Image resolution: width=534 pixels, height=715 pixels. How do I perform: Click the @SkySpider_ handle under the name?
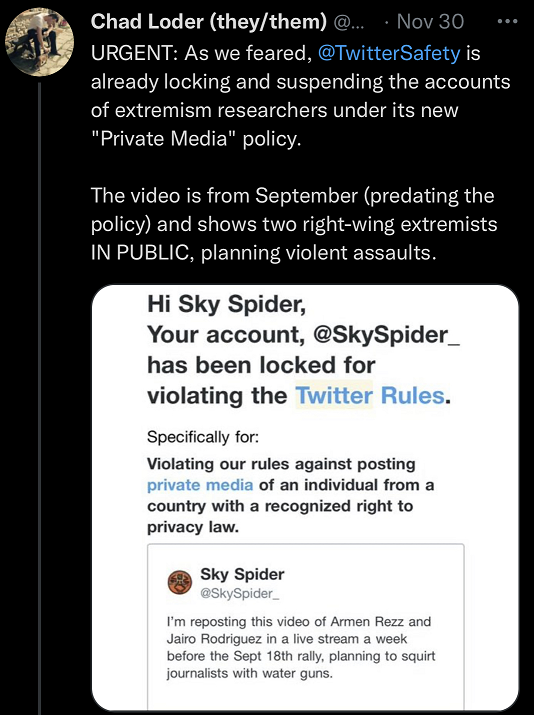[x=239, y=594]
